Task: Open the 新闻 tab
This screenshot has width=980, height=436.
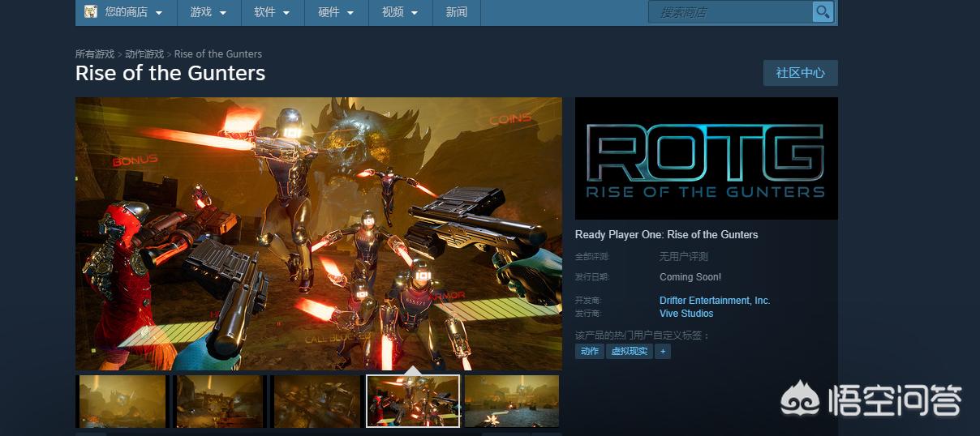Action: click(457, 12)
